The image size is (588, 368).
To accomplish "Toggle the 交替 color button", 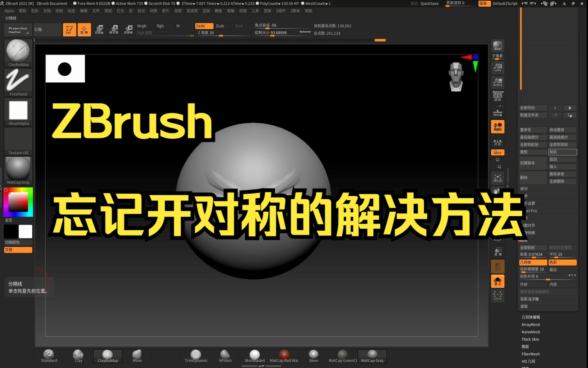I will 18,250.
